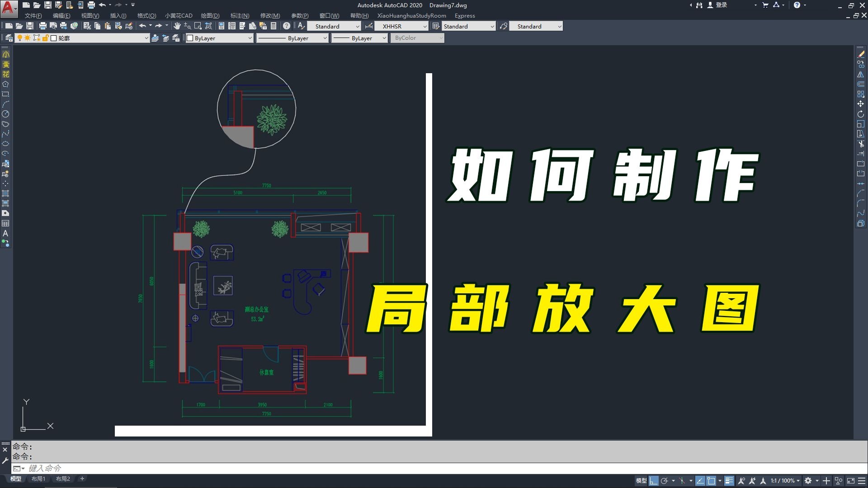Start the Multiline Text tool

[6, 234]
